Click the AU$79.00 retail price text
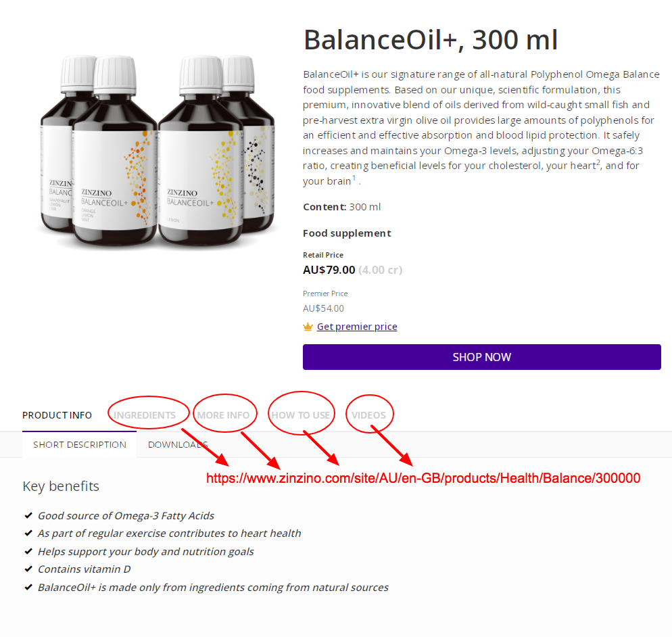The height and width of the screenshot is (637, 672). coord(329,270)
